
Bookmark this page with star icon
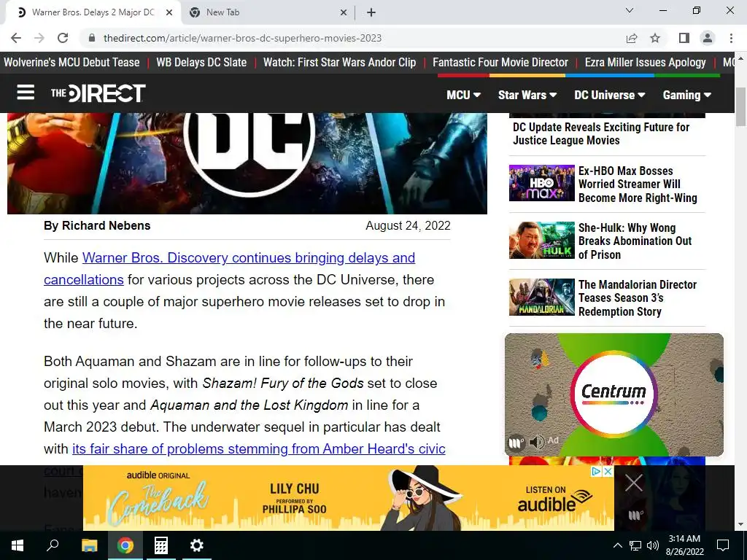pyautogui.click(x=655, y=38)
